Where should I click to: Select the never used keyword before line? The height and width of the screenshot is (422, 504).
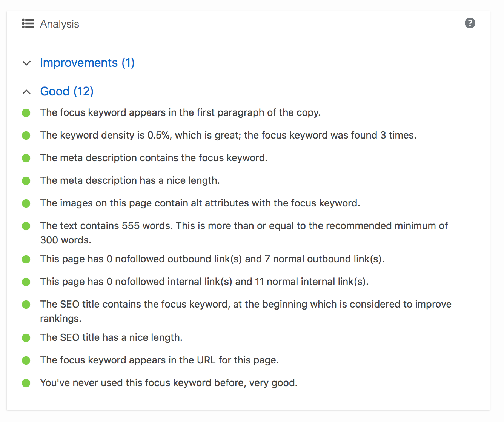tap(169, 383)
